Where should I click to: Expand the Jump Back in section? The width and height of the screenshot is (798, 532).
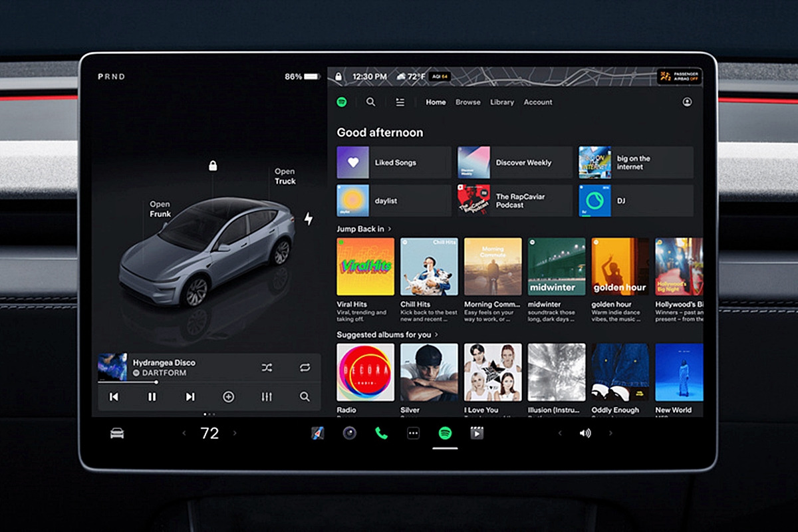click(x=364, y=229)
